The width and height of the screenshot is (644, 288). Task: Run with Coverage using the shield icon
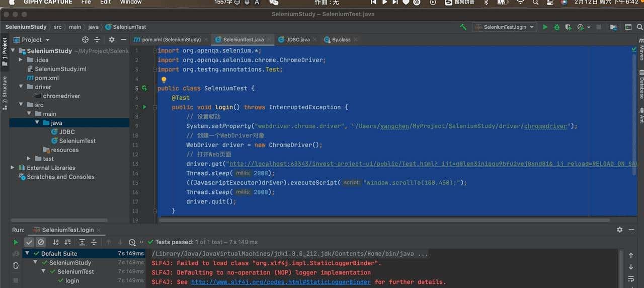click(x=568, y=27)
